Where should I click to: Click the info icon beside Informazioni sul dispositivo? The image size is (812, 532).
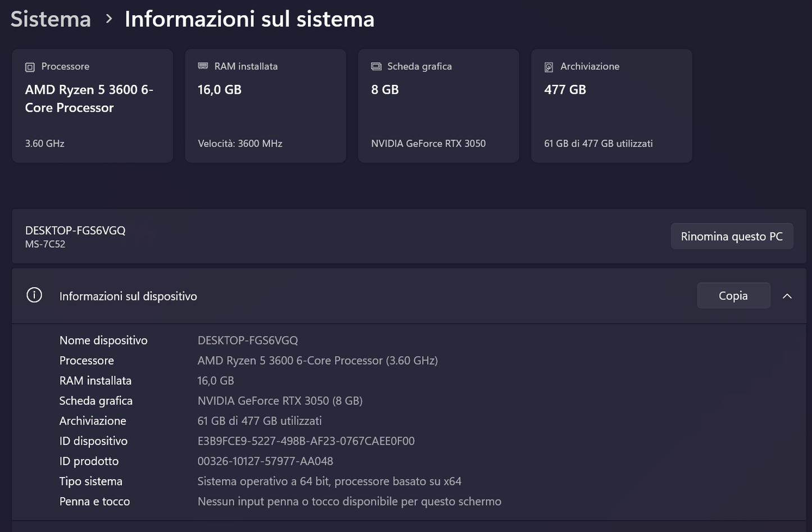point(34,295)
